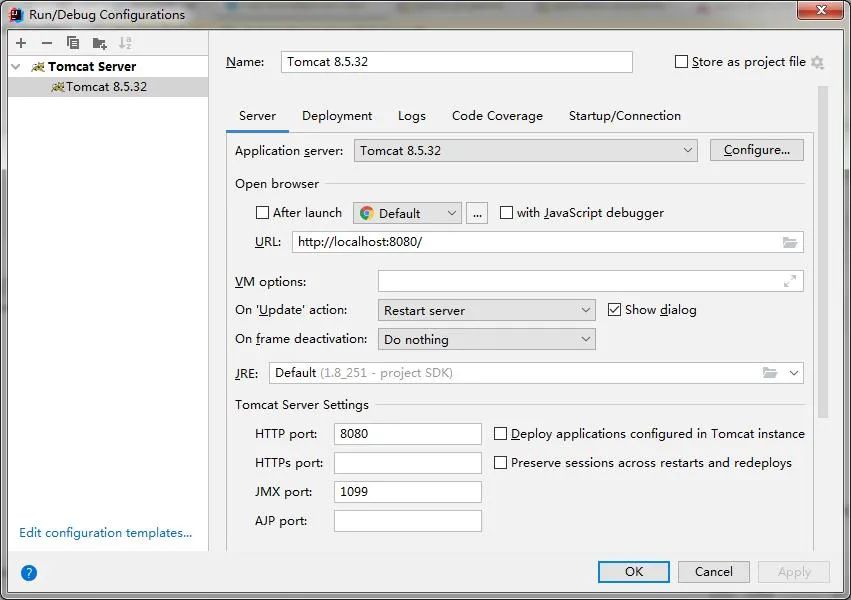Copy the configuration using the duplicate icon
Image resolution: width=851 pixels, height=600 pixels.
[73, 43]
